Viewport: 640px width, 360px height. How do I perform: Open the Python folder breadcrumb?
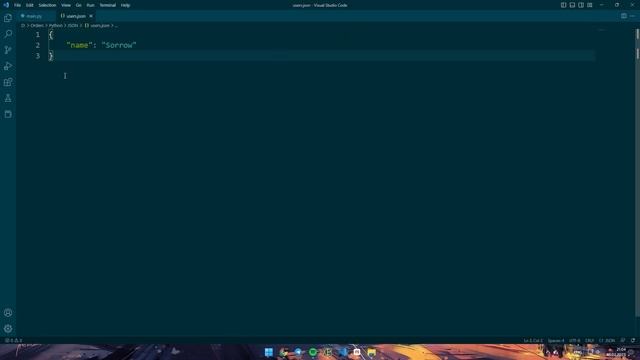point(56,25)
